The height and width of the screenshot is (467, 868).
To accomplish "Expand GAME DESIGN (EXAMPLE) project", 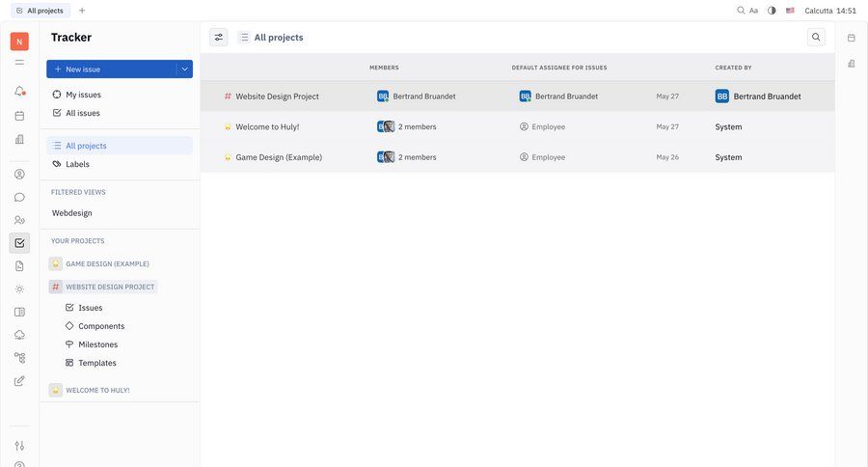I will pos(99,263).
